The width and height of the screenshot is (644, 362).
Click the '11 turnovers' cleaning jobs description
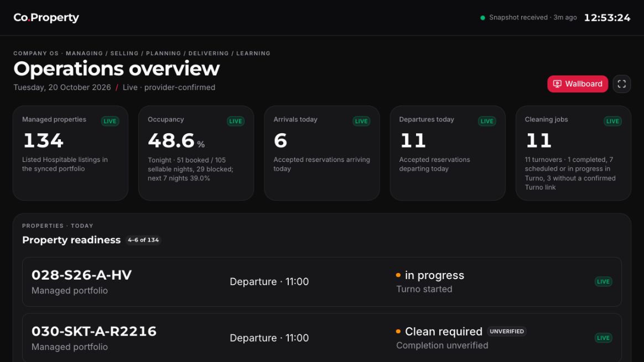tap(570, 173)
